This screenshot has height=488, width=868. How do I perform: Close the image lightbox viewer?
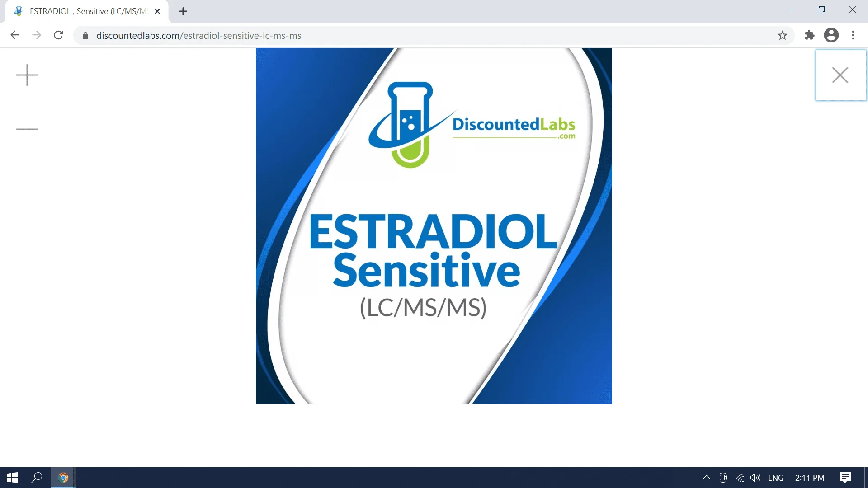(x=840, y=75)
